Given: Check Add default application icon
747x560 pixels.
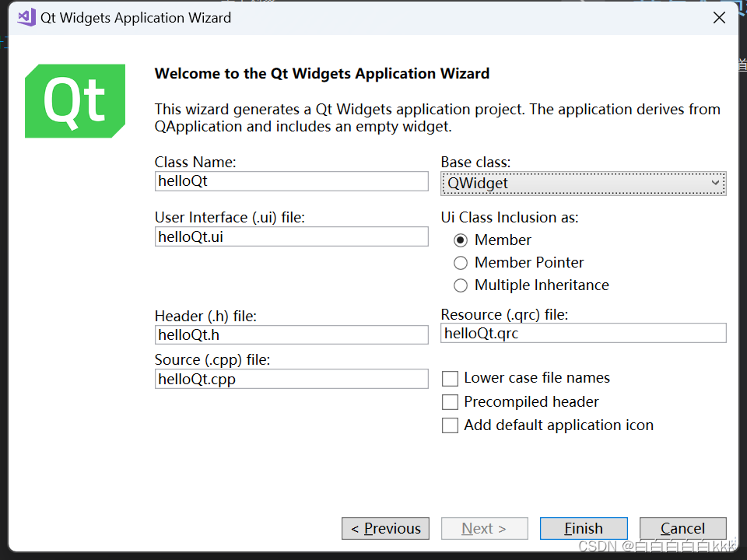Looking at the screenshot, I should point(450,425).
